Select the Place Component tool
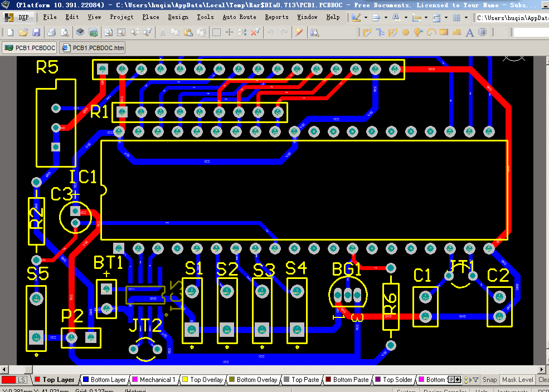The width and height of the screenshot is (549, 392). tap(483, 32)
